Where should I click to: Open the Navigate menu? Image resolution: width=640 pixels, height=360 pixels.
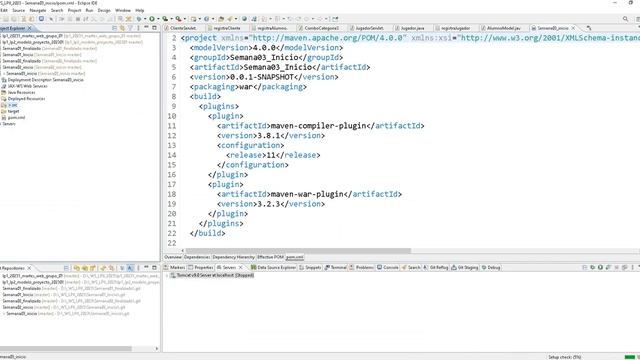(38, 10)
